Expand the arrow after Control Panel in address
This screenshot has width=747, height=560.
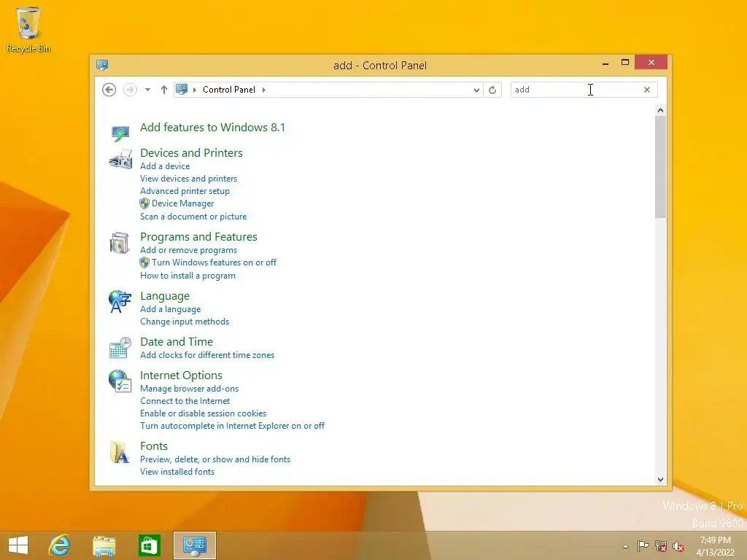(264, 90)
